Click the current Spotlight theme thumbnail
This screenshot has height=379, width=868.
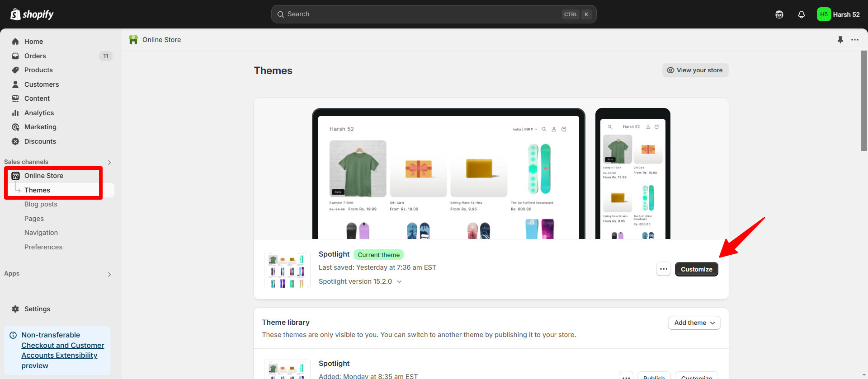[287, 269]
